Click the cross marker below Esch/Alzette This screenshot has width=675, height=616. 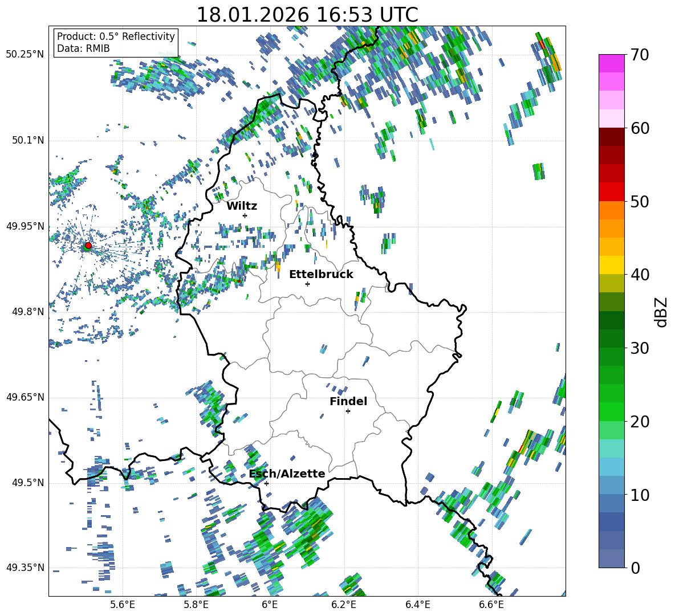[x=266, y=483]
